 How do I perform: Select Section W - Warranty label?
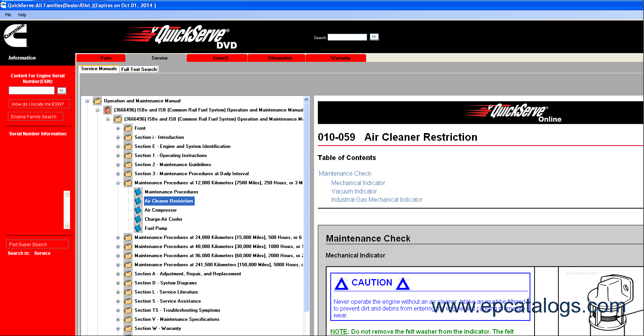click(158, 328)
